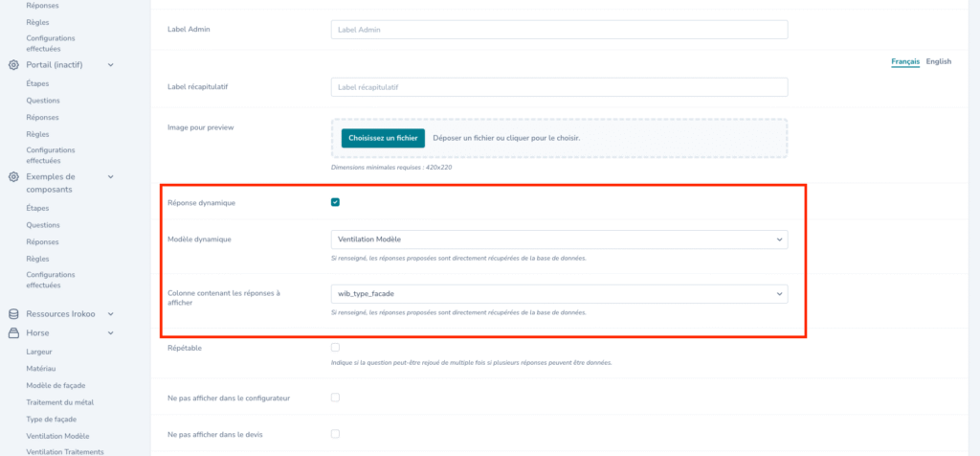
Task: Collapse the Portail (inactif) section chevron
Action: click(x=111, y=65)
